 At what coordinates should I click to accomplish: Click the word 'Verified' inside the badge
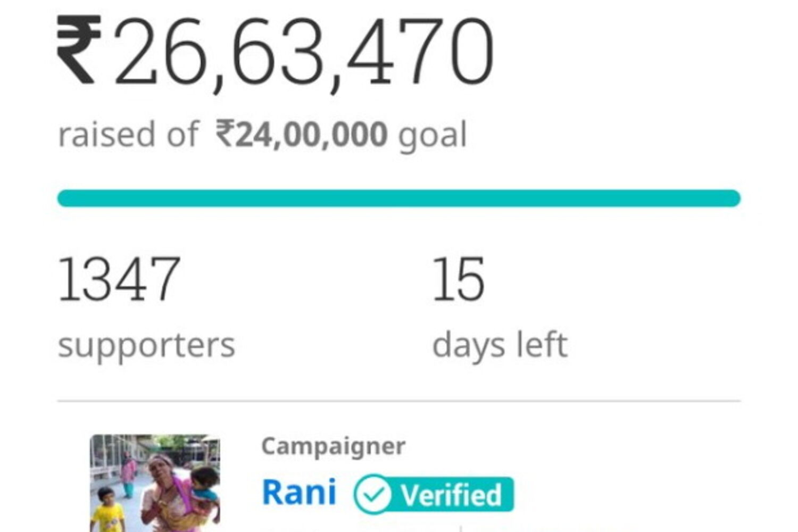click(x=451, y=495)
